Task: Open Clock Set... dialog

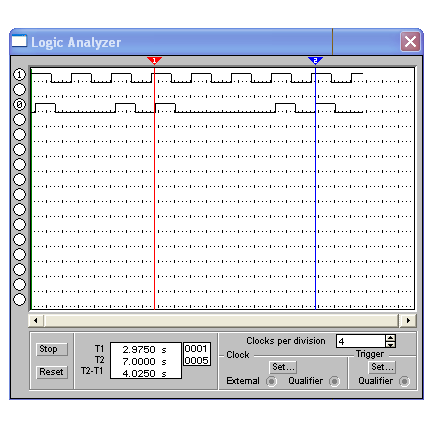Action: [283, 367]
